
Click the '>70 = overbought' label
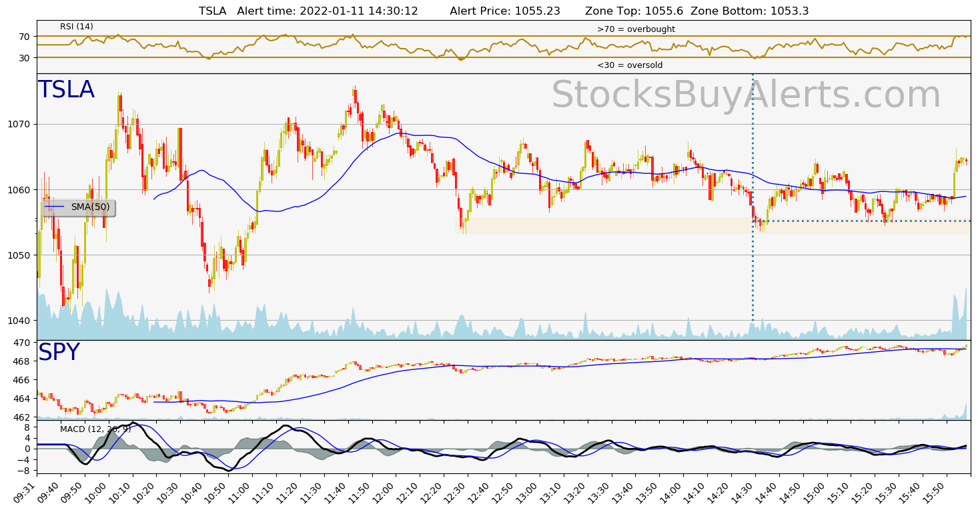636,29
